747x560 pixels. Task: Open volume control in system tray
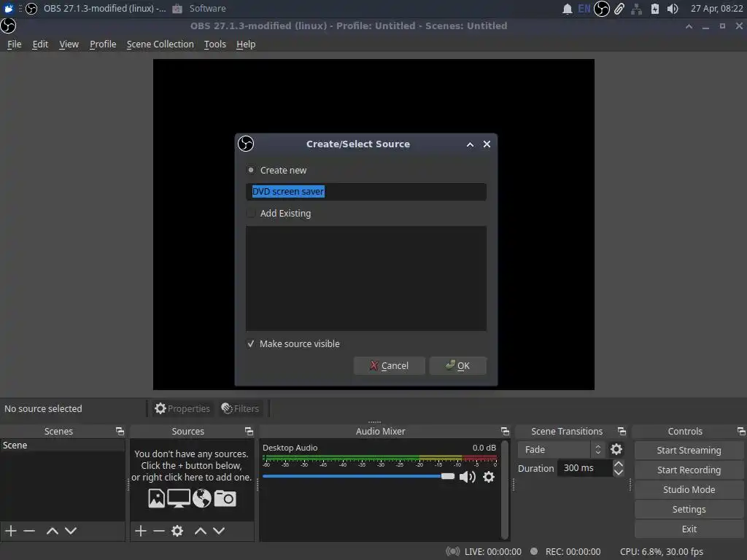(x=672, y=9)
